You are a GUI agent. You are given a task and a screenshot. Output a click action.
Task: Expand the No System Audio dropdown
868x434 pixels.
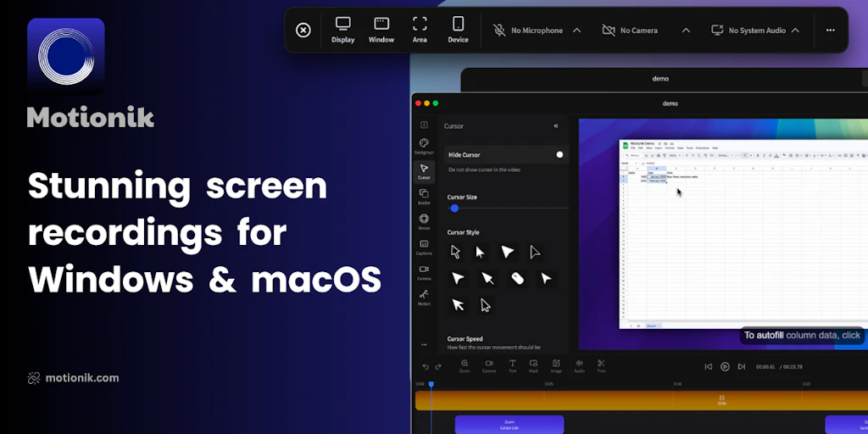[x=795, y=31]
